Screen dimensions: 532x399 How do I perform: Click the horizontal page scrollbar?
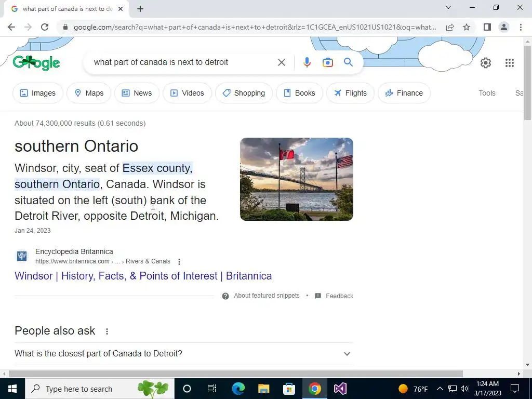236,374
